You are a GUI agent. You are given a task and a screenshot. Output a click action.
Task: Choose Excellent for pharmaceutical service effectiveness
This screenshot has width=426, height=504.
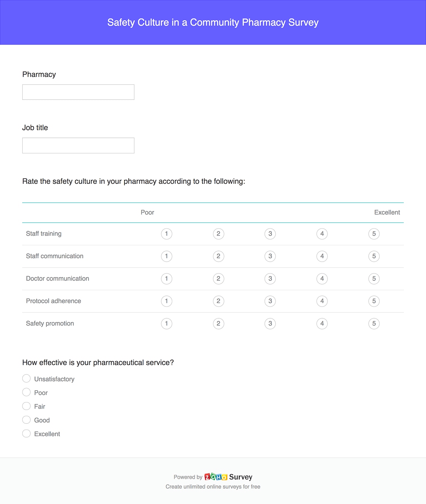coord(26,433)
